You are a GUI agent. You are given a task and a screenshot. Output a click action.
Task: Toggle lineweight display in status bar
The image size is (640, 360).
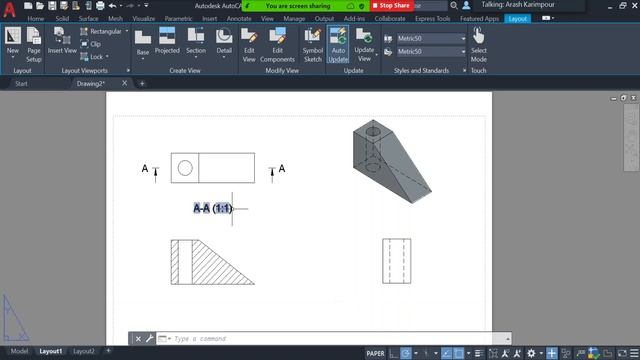[x=479, y=353]
